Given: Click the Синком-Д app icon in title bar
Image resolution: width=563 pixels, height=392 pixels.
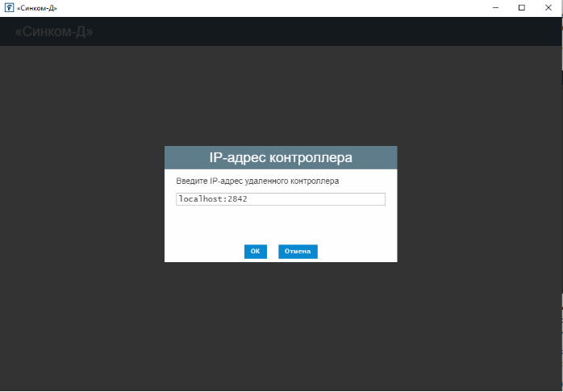Looking at the screenshot, I should coord(9,7).
